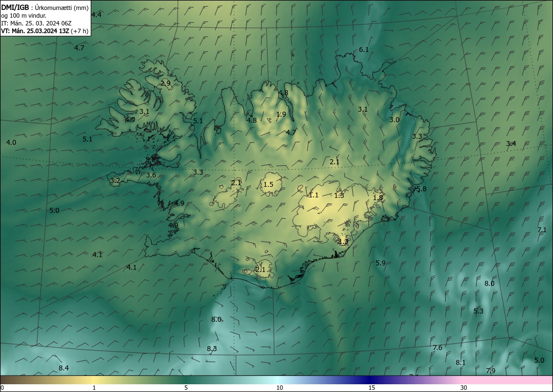This screenshot has height=392, width=553.
Task: Click the 2.9 value in the Westfjords
Action: tap(165, 83)
